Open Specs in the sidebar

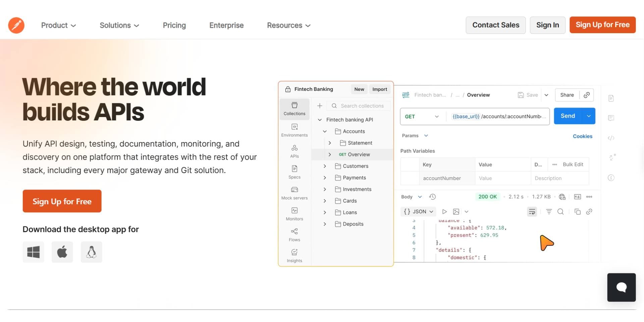click(294, 172)
